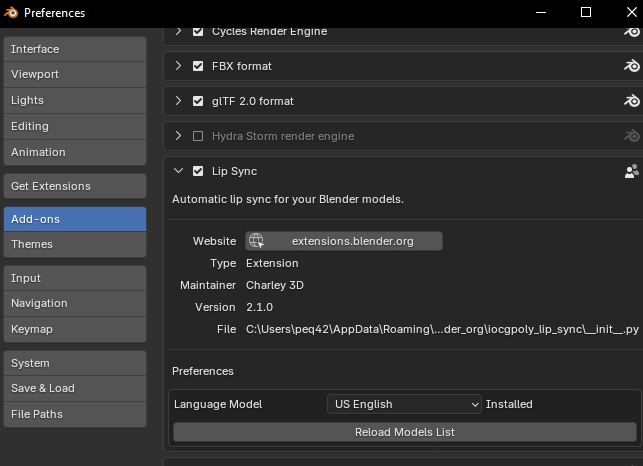This screenshot has height=466, width=643.
Task: Click the globe icon in the Website button
Action: click(x=257, y=241)
